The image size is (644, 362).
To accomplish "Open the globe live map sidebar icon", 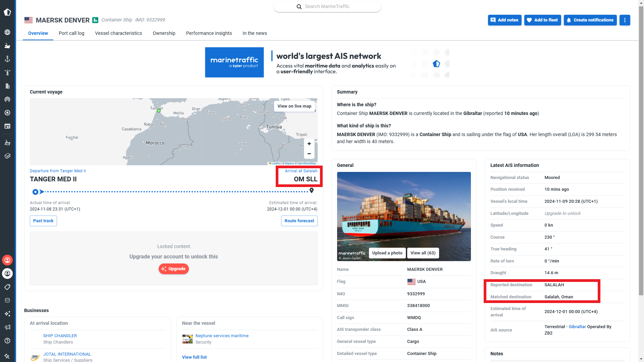I will (7, 32).
